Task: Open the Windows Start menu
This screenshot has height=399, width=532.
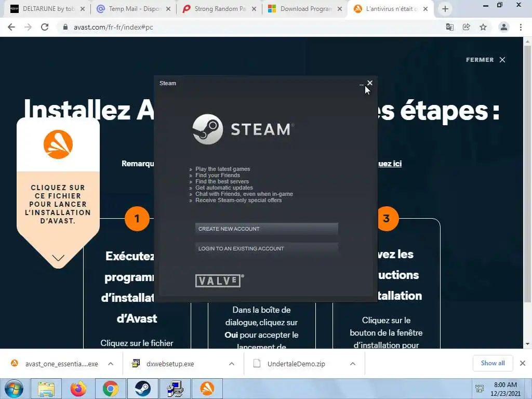Action: (x=14, y=389)
